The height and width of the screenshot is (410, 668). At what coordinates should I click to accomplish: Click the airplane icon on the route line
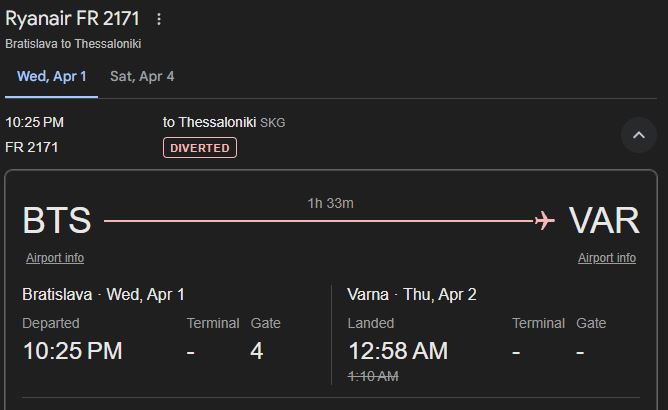545,220
